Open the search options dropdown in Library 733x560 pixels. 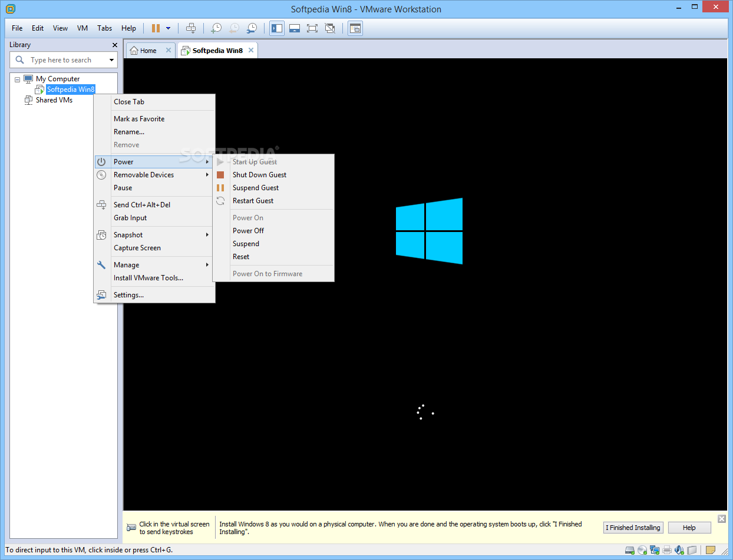tap(111, 59)
